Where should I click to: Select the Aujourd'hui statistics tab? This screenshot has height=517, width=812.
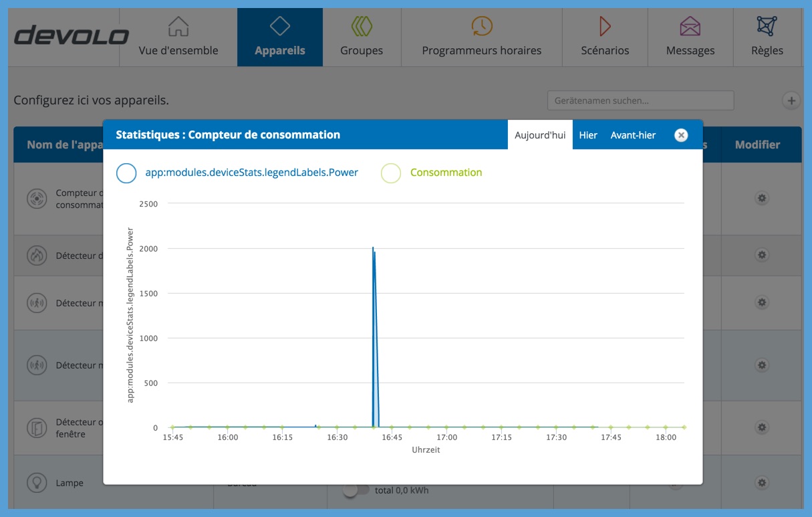[x=540, y=135]
